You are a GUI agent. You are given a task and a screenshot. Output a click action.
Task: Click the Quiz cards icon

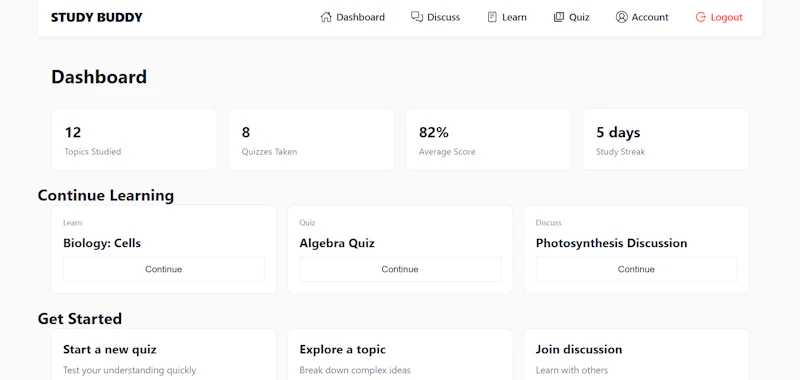pos(559,17)
